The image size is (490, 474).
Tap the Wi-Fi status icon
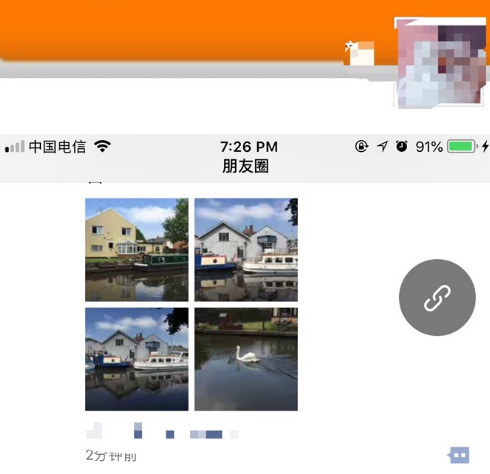[x=102, y=146]
